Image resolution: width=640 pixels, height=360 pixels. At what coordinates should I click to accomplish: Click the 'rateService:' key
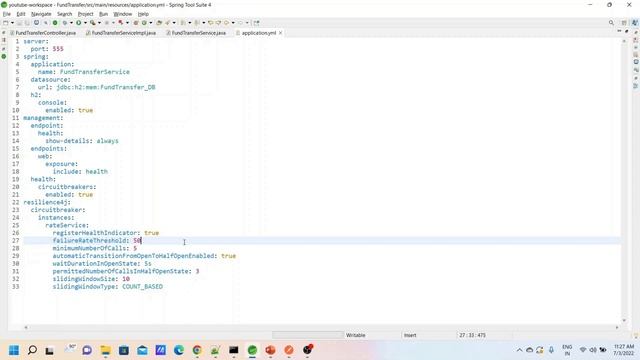point(67,225)
